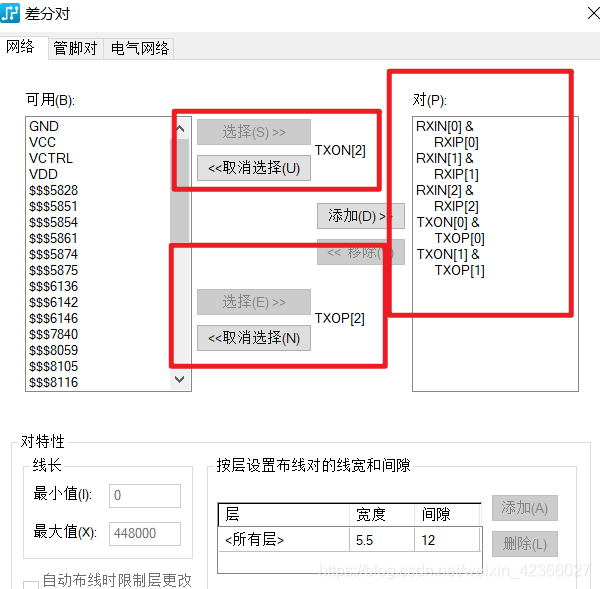This screenshot has height=589, width=600.
Task: Click <<取消选择(N) to deselect TXOP[2]
Action: 254,338
